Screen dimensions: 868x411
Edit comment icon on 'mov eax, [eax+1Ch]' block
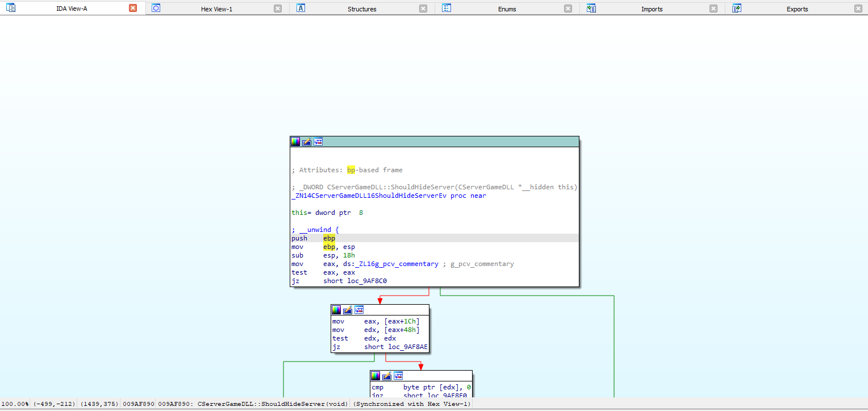click(x=348, y=310)
